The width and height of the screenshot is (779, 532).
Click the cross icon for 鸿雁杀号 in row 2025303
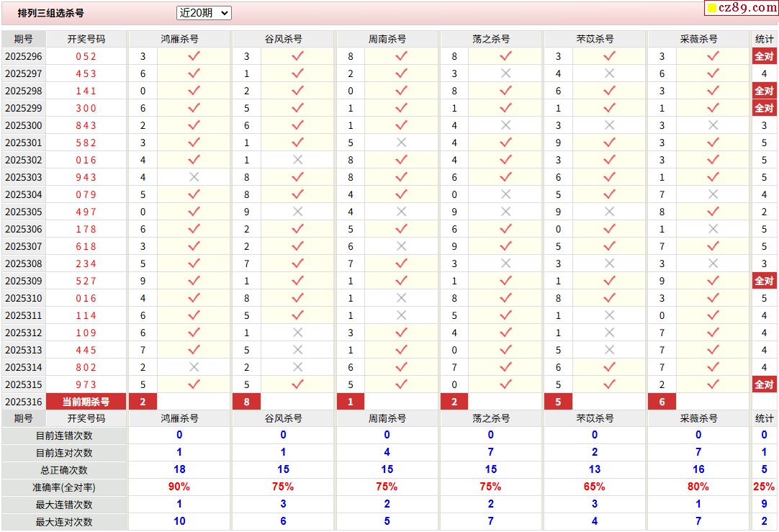(194, 177)
